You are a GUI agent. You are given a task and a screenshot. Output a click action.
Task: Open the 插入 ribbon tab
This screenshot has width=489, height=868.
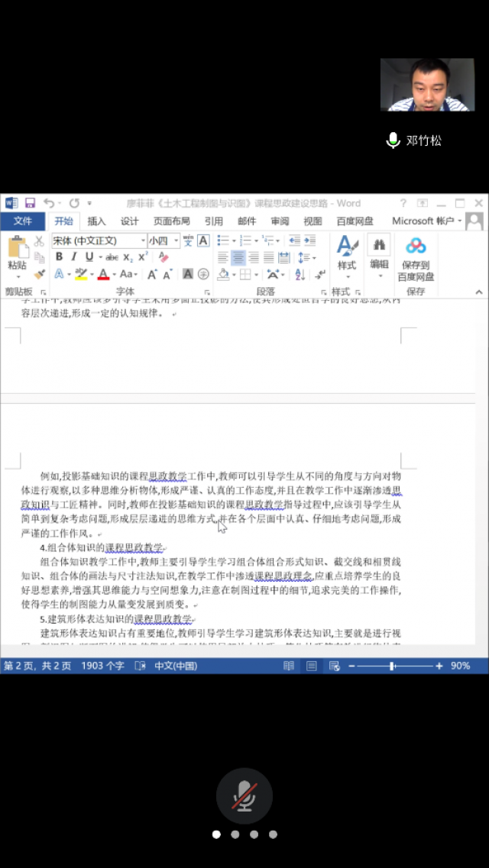click(97, 221)
